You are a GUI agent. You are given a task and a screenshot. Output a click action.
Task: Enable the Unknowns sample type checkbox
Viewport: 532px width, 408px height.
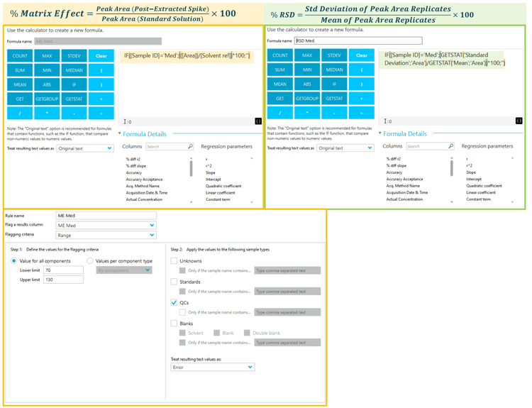(x=174, y=261)
